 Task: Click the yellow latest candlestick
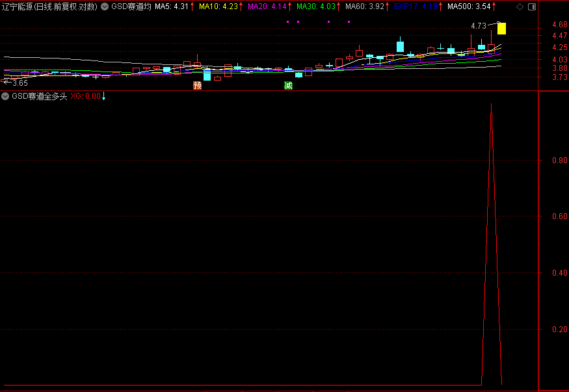(x=501, y=29)
